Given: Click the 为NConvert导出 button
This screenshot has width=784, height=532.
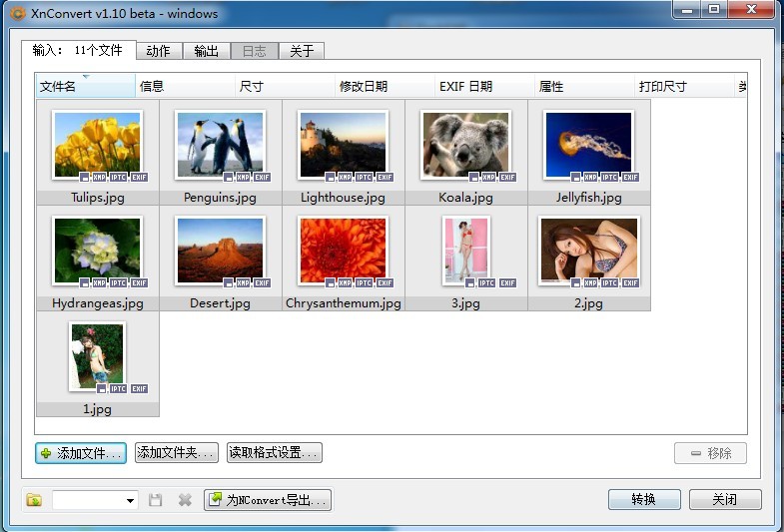Looking at the screenshot, I should (x=268, y=500).
